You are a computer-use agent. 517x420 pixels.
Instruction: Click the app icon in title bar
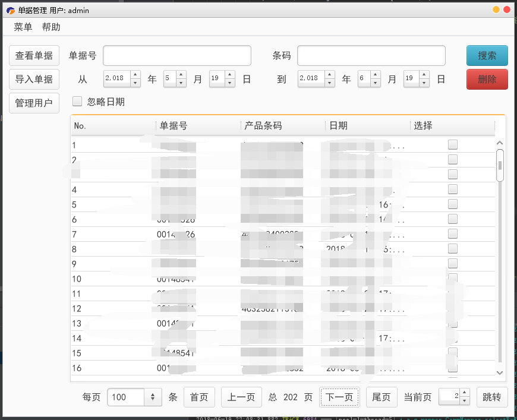coord(10,10)
